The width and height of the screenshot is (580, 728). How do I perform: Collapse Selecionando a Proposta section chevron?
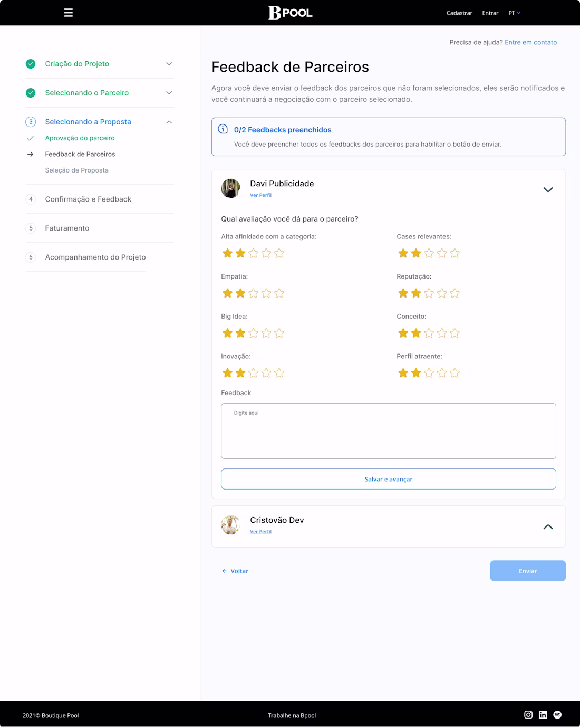pyautogui.click(x=169, y=122)
